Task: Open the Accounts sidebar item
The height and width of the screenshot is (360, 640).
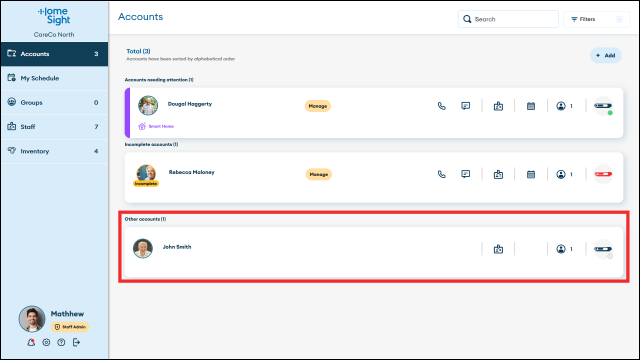Action: 54,54
